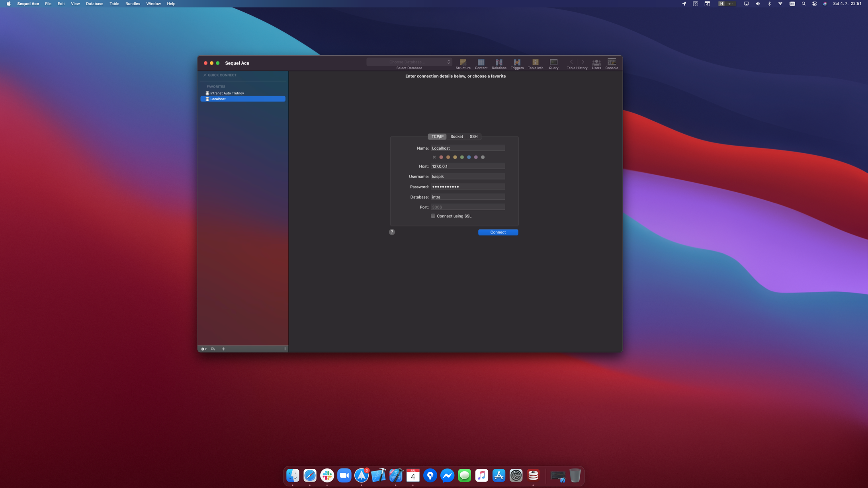Click the Host input field

pyautogui.click(x=468, y=166)
